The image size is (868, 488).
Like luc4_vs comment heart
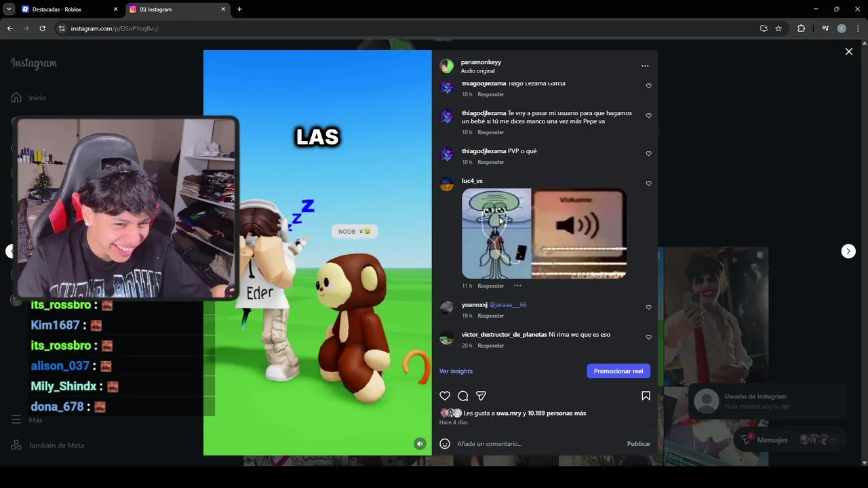[x=648, y=184]
